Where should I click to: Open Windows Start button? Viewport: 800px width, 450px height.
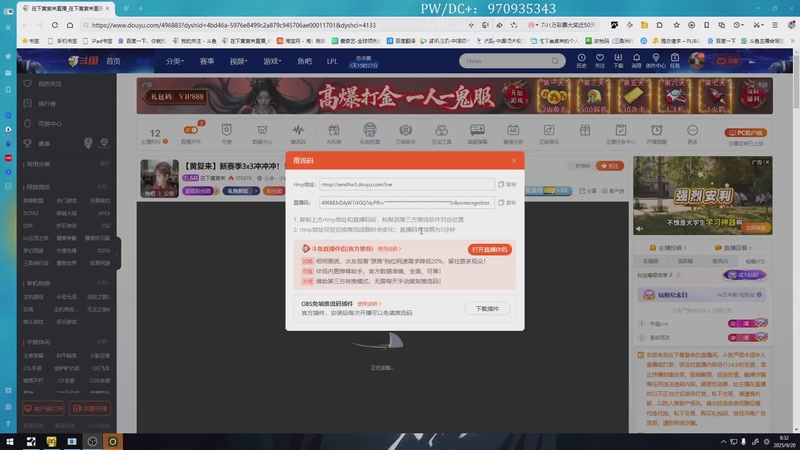point(10,441)
